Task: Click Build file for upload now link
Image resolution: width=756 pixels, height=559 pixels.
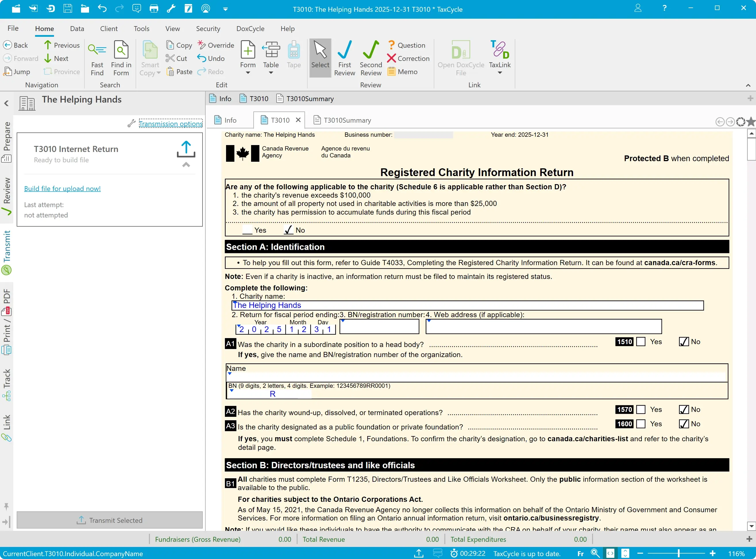Action: click(62, 188)
